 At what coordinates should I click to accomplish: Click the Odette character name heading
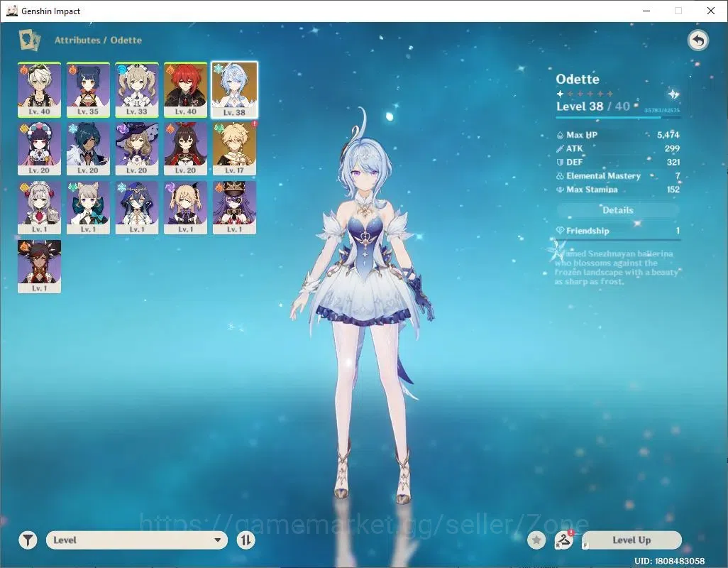click(x=578, y=79)
